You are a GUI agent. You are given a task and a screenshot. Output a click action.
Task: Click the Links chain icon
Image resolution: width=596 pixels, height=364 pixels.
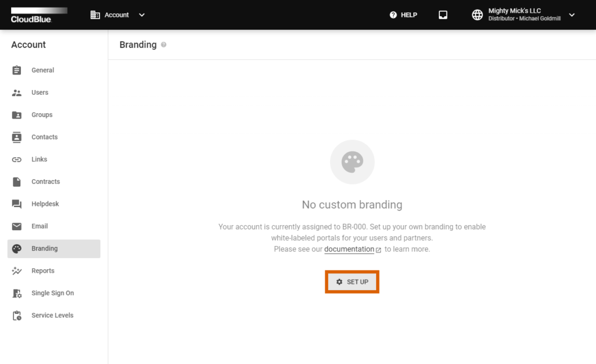click(x=17, y=159)
